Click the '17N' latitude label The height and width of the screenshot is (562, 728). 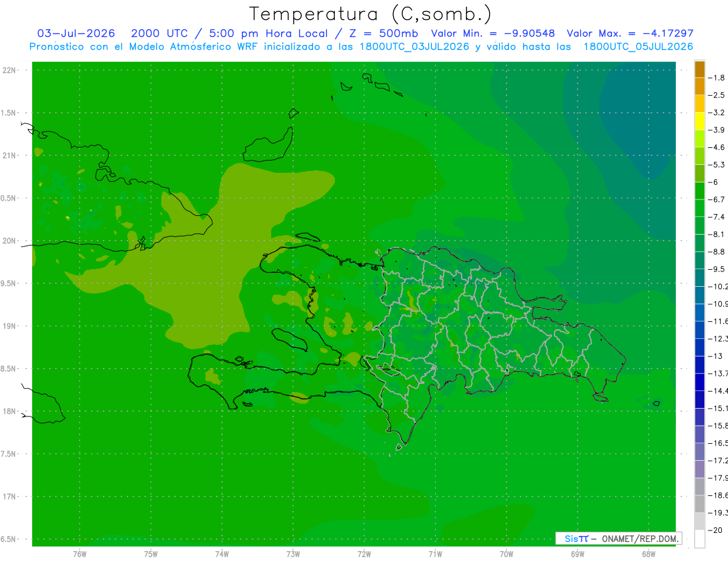[9, 497]
